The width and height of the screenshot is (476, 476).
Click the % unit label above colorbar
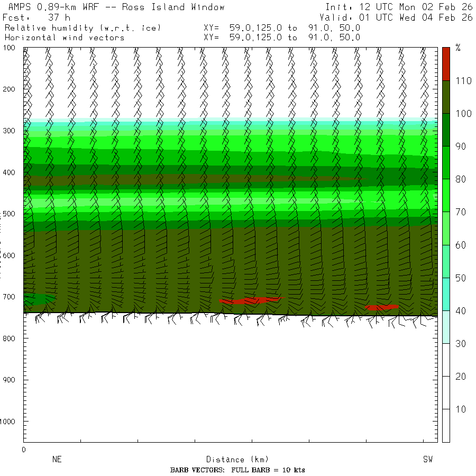click(458, 48)
